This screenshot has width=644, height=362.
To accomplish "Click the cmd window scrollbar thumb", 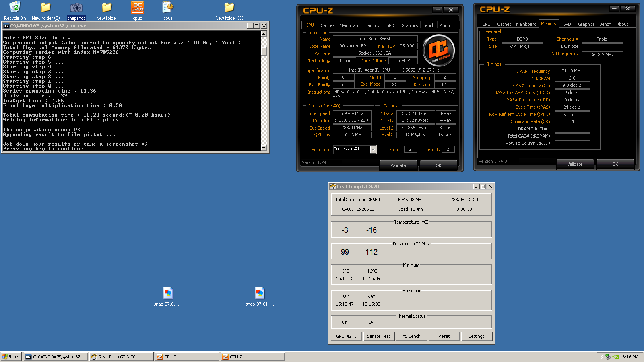I will [x=264, y=51].
